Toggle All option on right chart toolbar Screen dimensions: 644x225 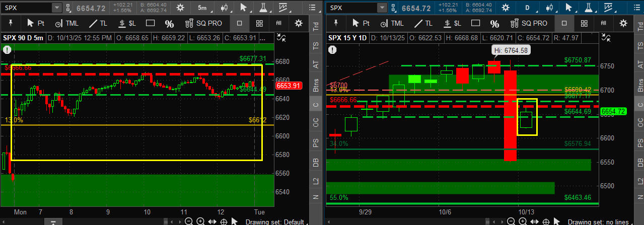604,23
